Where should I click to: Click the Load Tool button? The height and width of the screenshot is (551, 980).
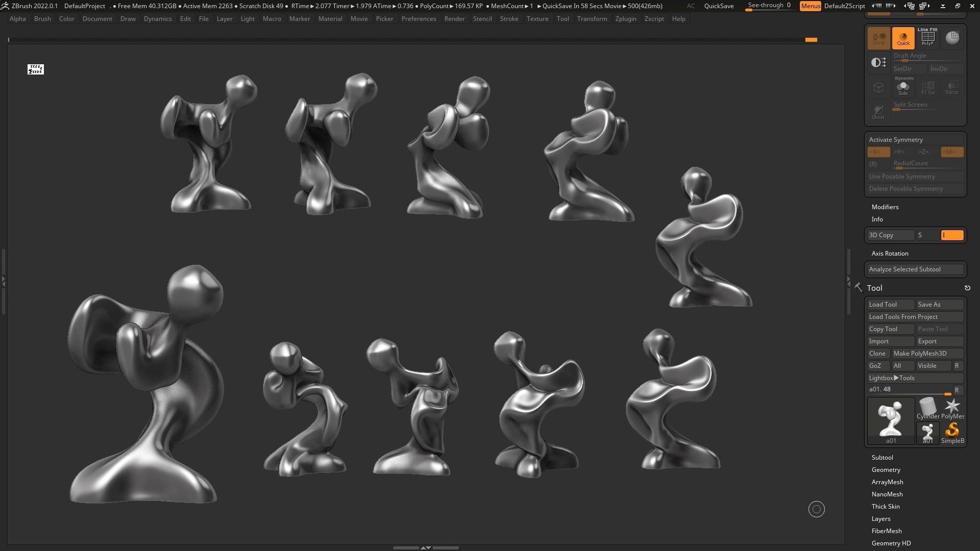(x=890, y=305)
